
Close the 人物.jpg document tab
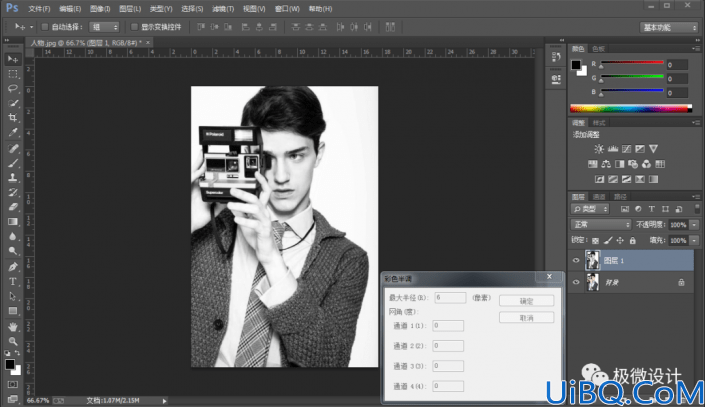pyautogui.click(x=147, y=43)
